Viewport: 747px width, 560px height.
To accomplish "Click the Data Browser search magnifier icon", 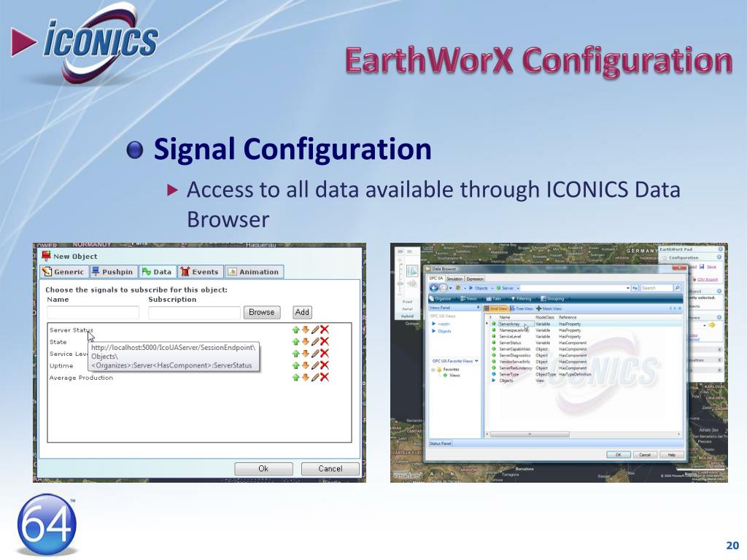I will tap(677, 288).
